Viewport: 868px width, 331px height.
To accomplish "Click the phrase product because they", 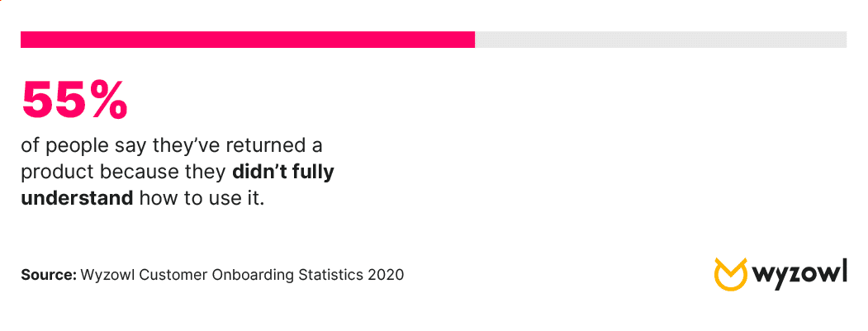I will (x=124, y=173).
